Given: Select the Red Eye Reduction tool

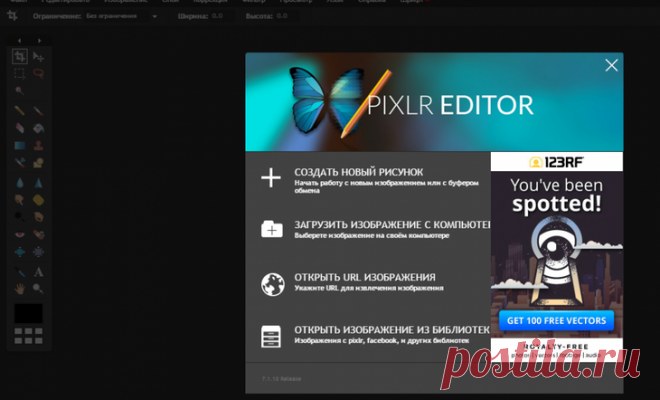Looking at the screenshot, I should coord(20,235).
